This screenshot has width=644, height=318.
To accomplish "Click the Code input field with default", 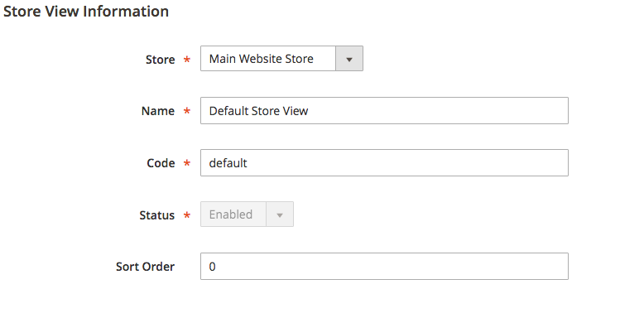I will click(x=384, y=162).
